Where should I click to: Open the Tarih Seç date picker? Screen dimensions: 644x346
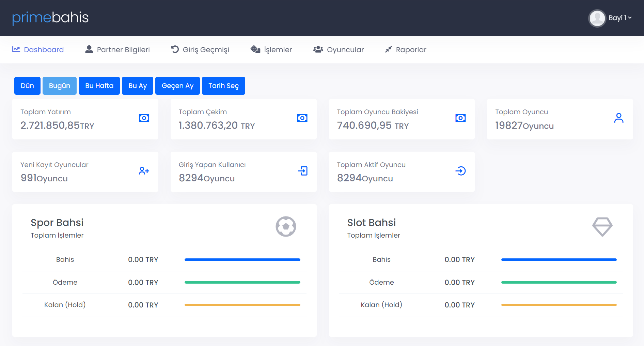[x=223, y=86]
